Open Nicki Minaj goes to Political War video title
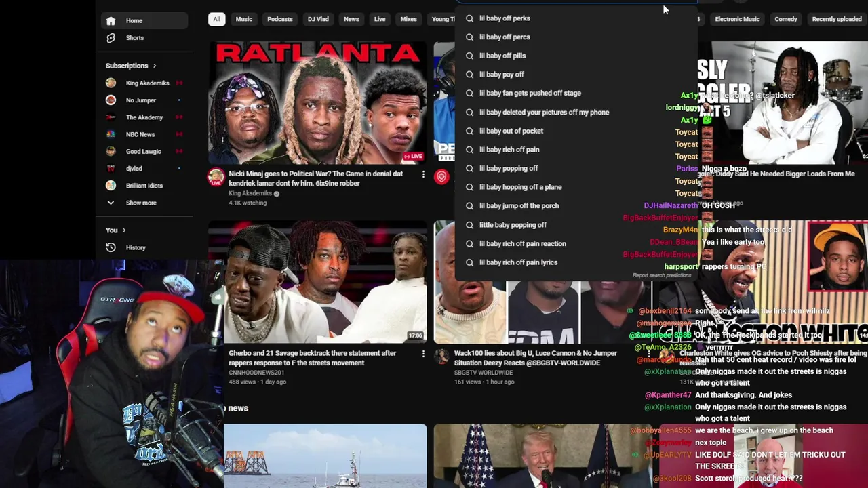The height and width of the screenshot is (488, 868). point(316,178)
